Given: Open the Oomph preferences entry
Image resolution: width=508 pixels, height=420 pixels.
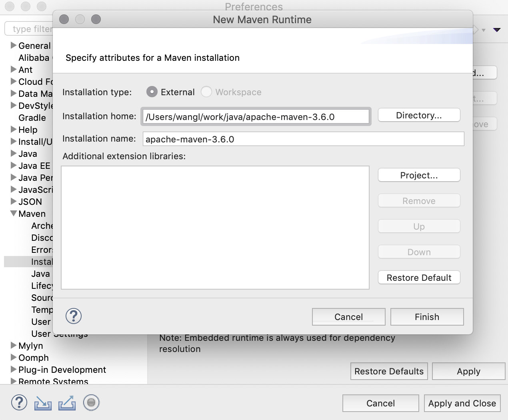Looking at the screenshot, I should point(34,358).
